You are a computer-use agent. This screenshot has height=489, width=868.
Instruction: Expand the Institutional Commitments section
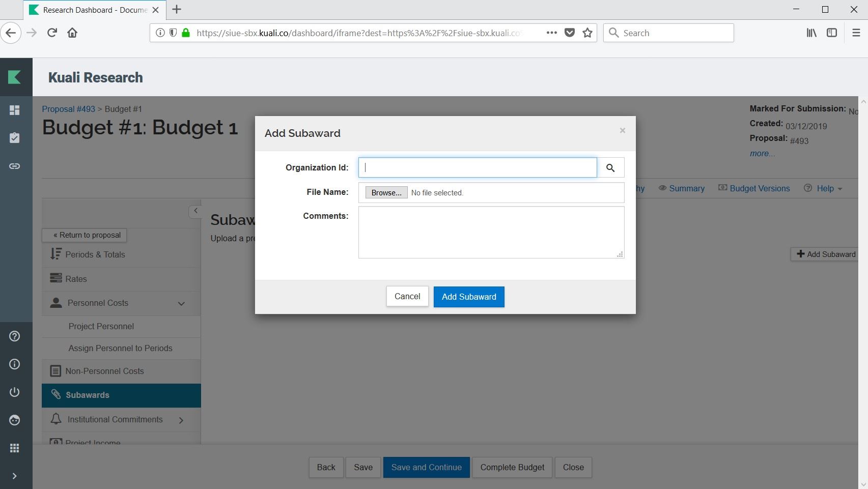click(x=181, y=420)
